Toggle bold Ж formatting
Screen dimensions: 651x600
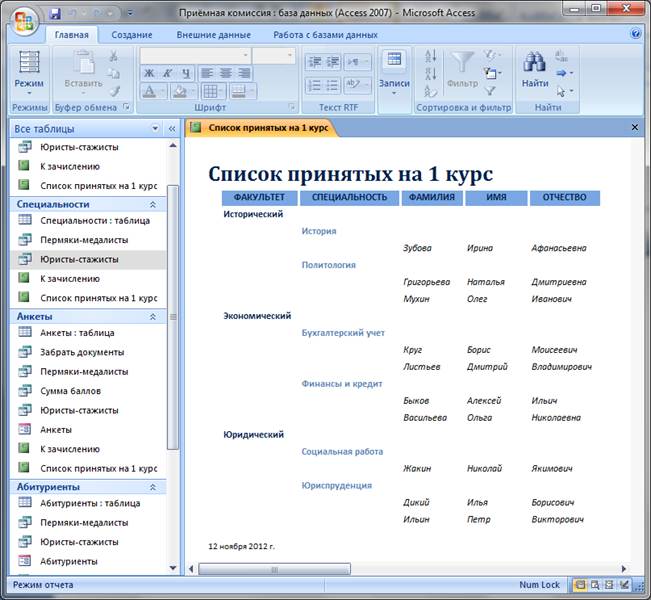pos(149,73)
